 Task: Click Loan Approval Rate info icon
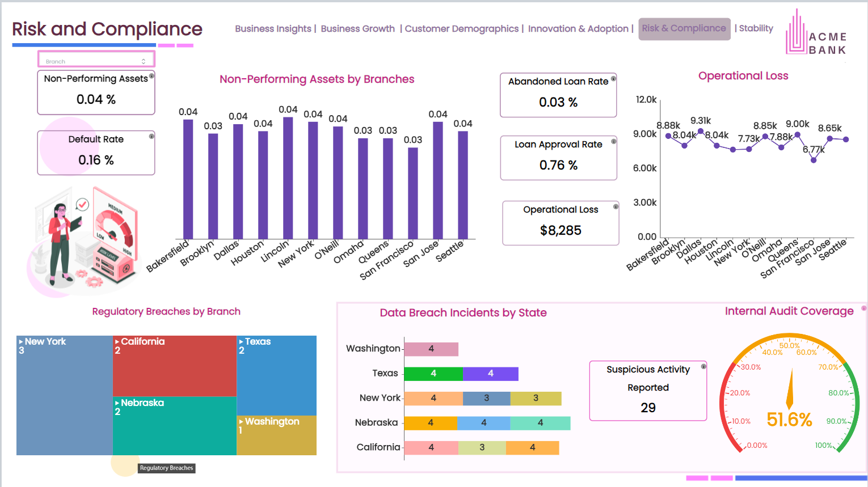[x=613, y=141]
